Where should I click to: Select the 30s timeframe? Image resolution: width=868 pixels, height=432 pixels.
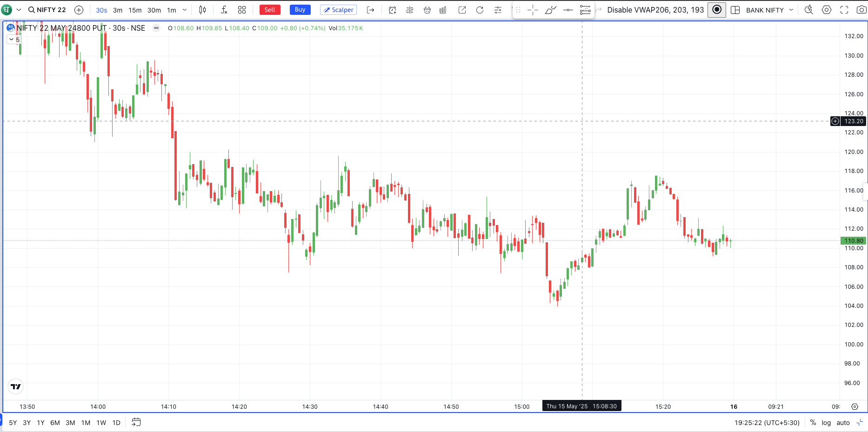coord(101,10)
